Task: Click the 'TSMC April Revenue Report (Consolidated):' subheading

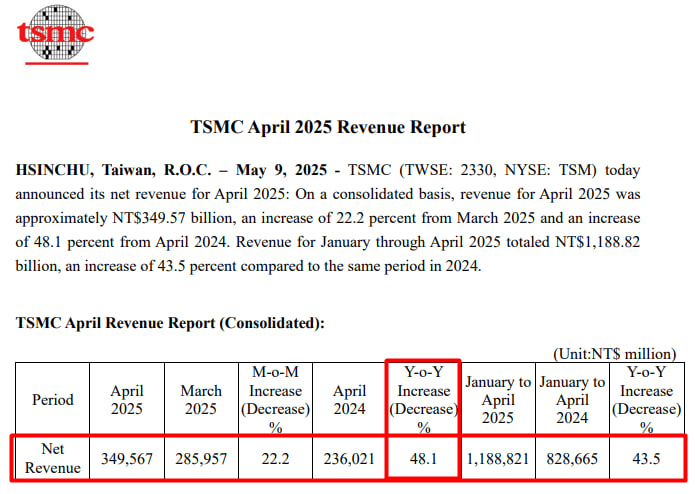Action: click(170, 323)
